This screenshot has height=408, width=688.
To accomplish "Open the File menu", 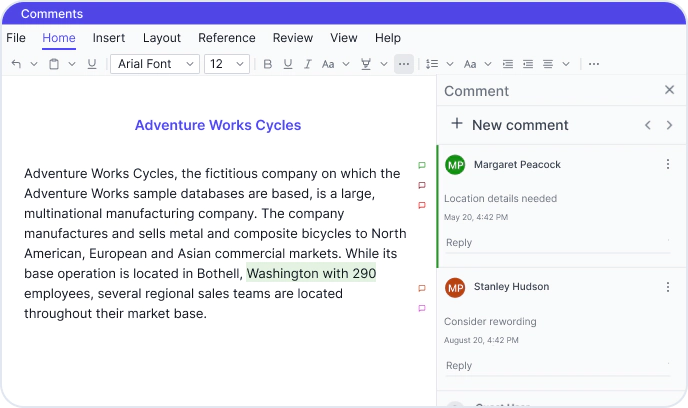I will 16,38.
